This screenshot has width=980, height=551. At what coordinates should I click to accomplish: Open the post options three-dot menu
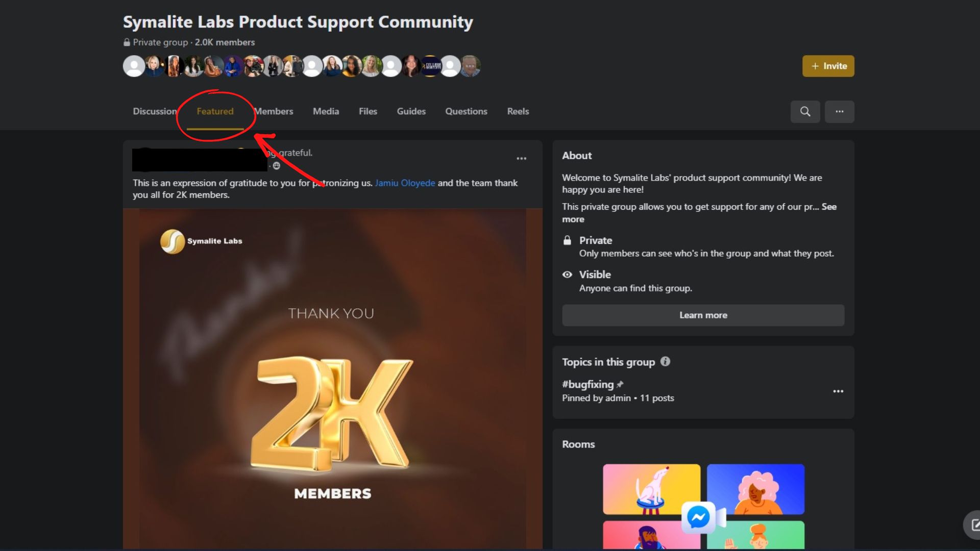pyautogui.click(x=521, y=159)
